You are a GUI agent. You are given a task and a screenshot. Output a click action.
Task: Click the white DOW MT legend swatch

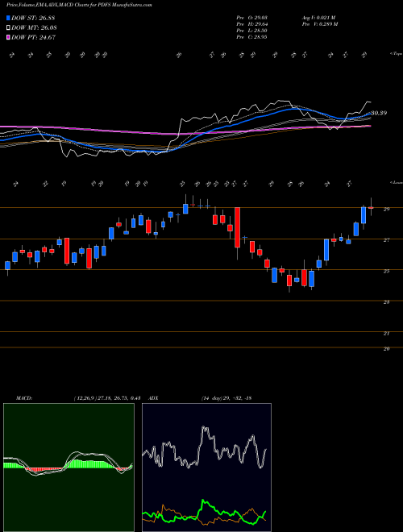(x=9, y=28)
